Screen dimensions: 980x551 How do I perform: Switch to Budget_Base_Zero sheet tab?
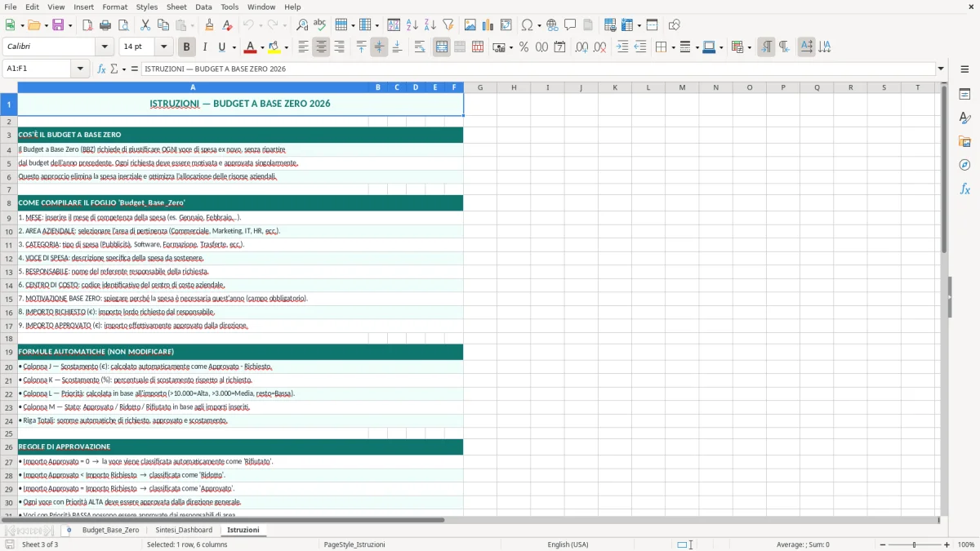(110, 530)
